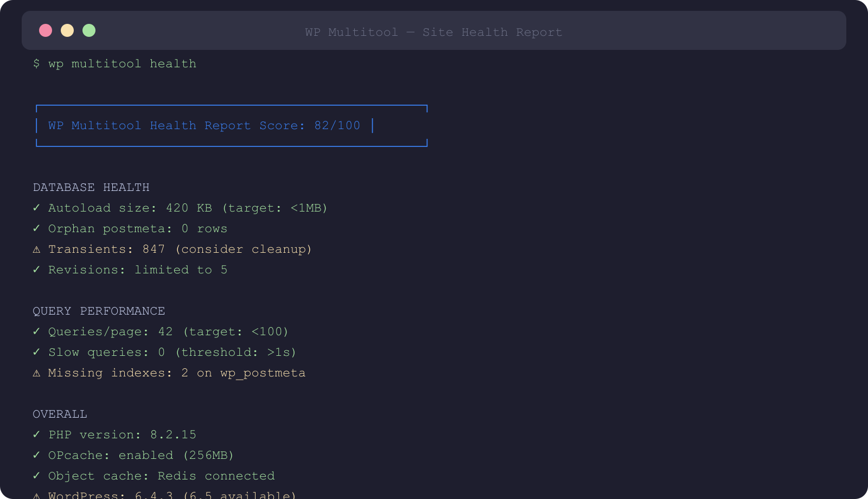Click the checkmark beside OPcache enabled
Viewport: 868px width, 499px height.
pyautogui.click(x=36, y=455)
